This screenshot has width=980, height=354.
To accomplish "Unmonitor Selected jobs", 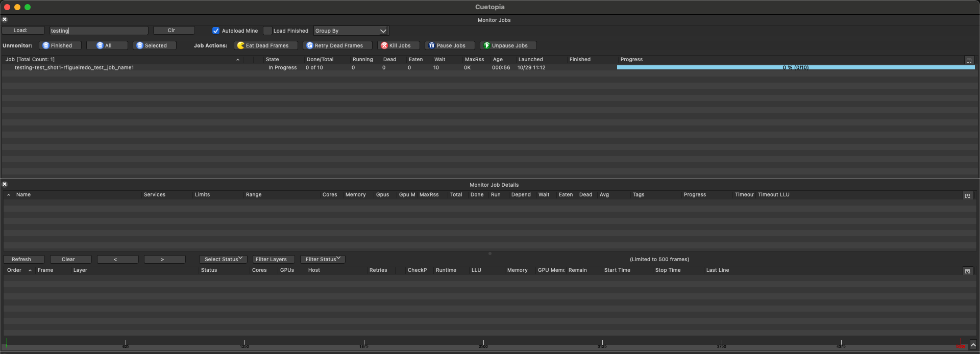I will point(155,45).
